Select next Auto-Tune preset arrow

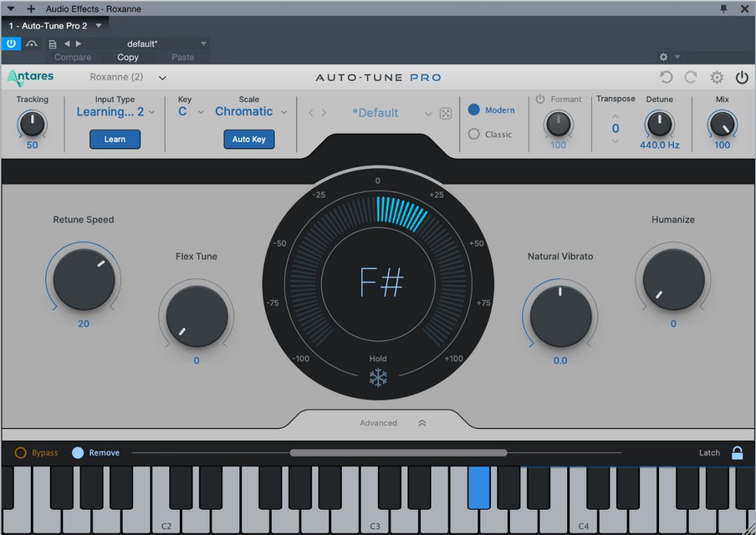(324, 113)
